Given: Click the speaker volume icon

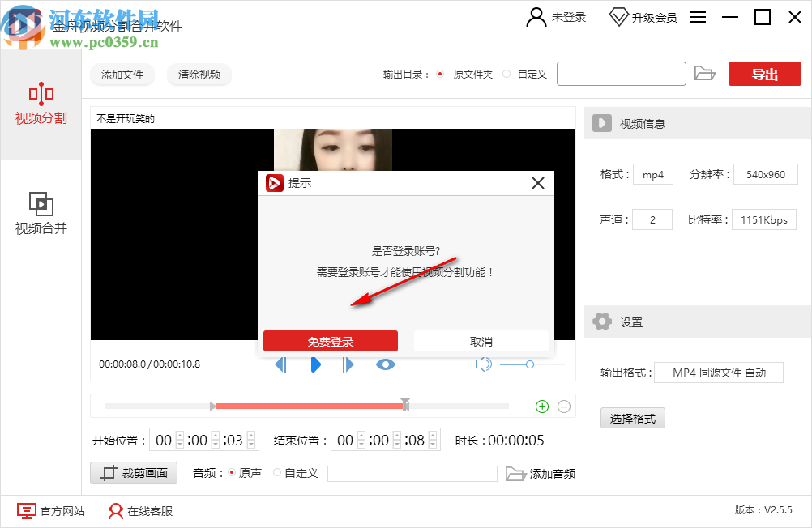Looking at the screenshot, I should pyautogui.click(x=483, y=364).
